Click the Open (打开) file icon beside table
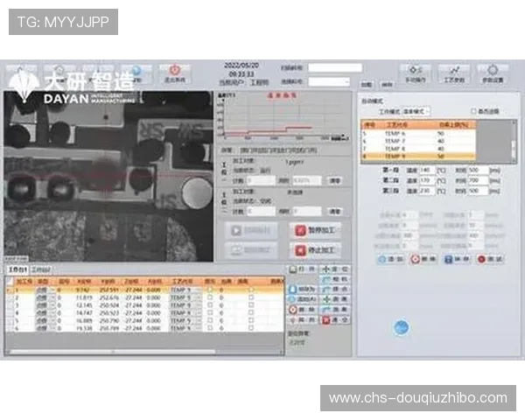This screenshot has width=525, height=420. [293, 269]
